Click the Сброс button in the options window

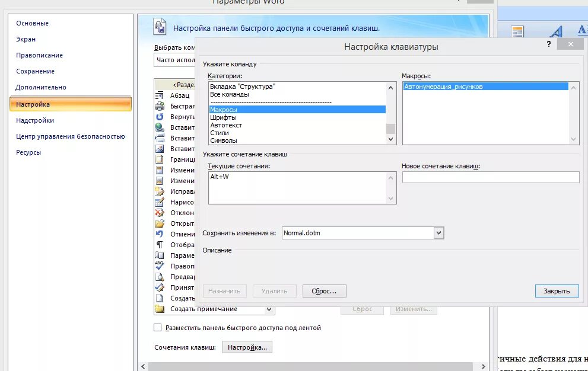click(x=363, y=309)
